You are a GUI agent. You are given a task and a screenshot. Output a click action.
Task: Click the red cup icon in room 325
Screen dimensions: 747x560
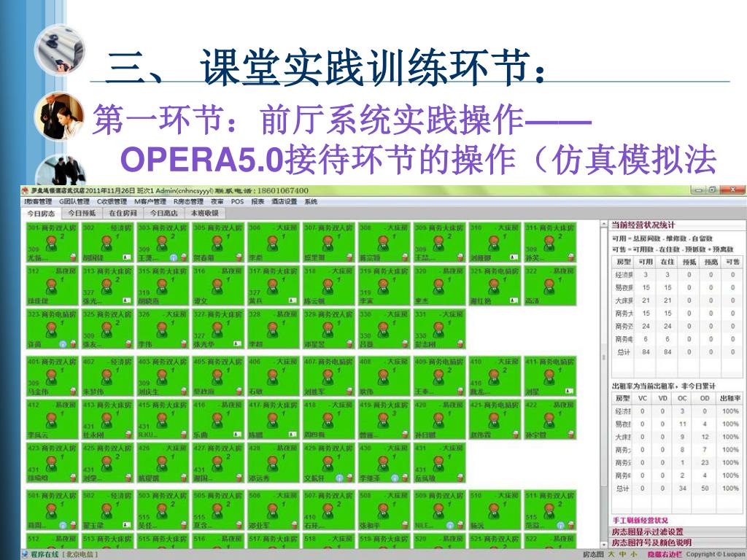pos(128,344)
